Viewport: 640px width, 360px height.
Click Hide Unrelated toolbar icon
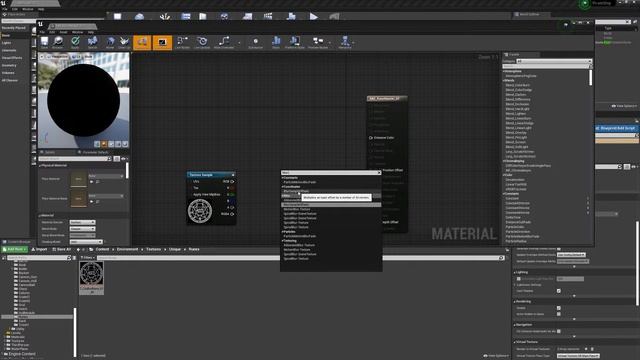224,42
